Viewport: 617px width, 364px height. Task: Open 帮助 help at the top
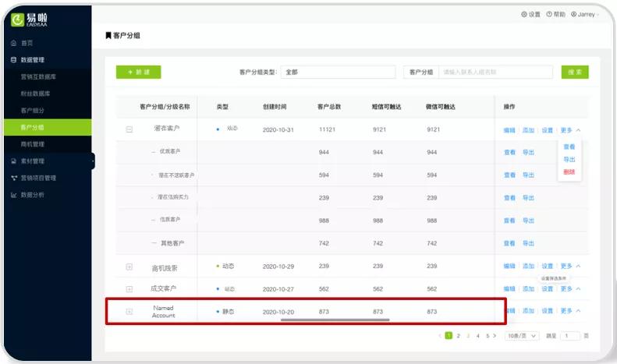tap(555, 14)
